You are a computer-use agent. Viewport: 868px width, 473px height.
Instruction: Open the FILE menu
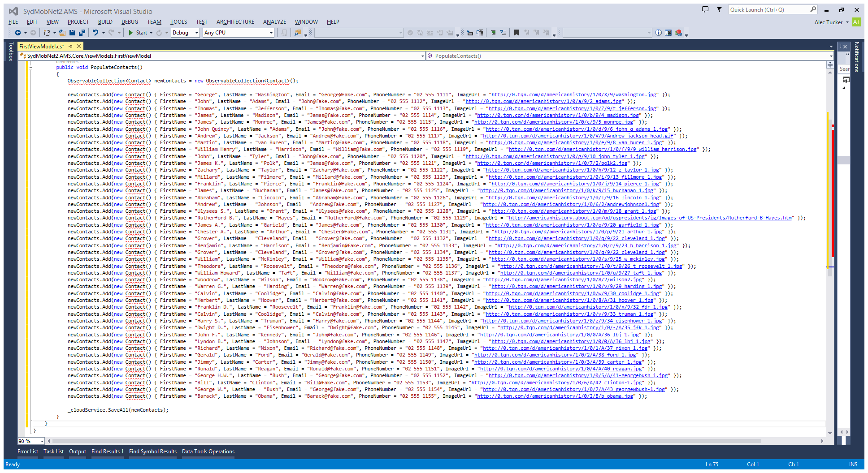[x=13, y=21]
